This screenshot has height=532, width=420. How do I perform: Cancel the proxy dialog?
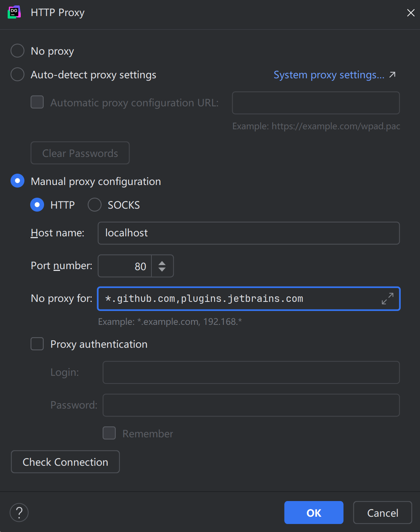click(x=382, y=513)
